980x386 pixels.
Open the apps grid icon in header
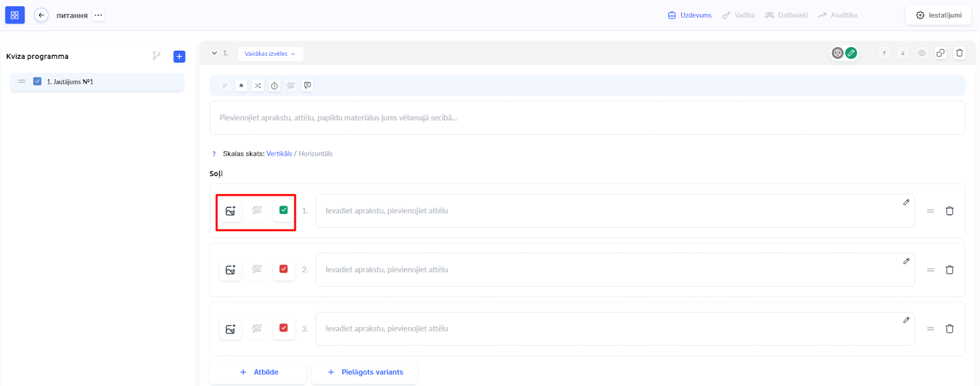pos(15,15)
